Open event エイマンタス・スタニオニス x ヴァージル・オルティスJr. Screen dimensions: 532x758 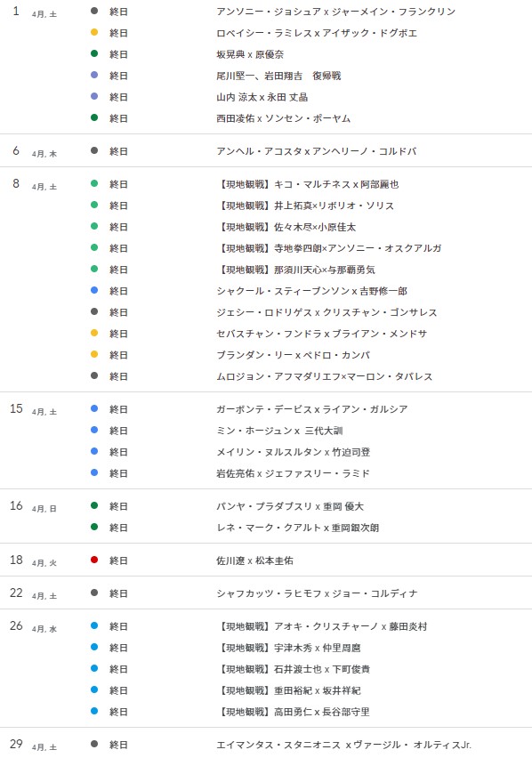click(343, 745)
